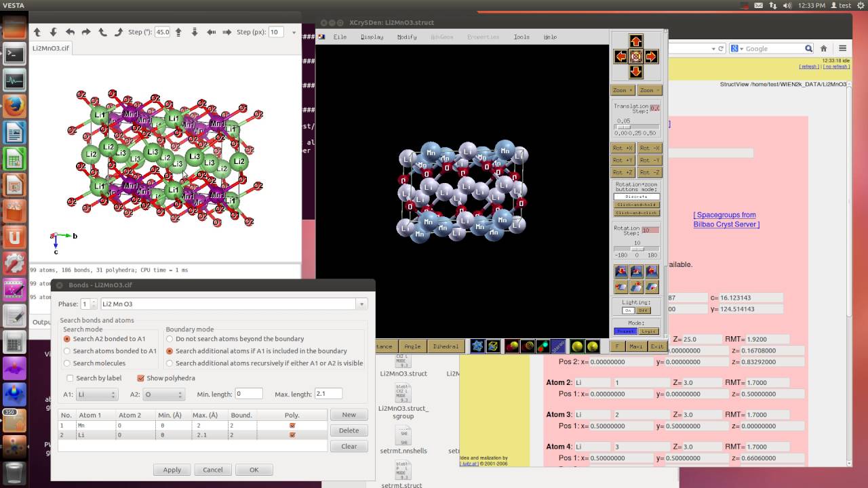Click XCrySDen up arrow navigation button
The height and width of the screenshot is (488, 868).
[635, 41]
